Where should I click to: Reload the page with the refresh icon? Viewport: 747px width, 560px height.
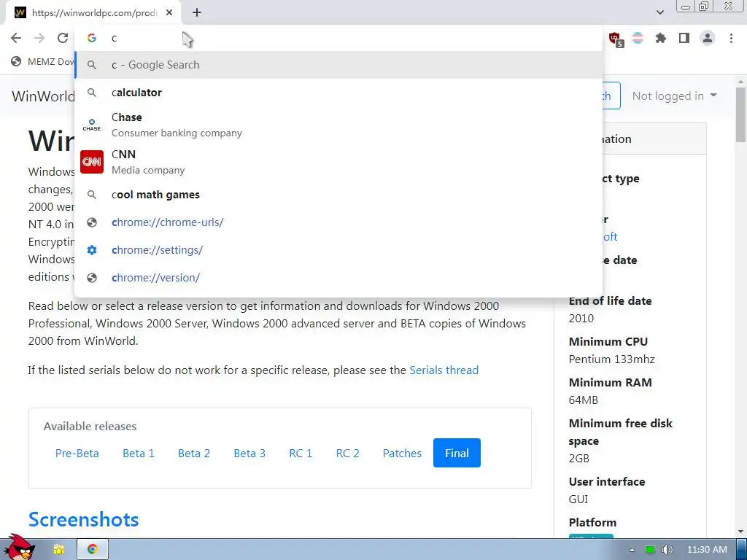(63, 38)
